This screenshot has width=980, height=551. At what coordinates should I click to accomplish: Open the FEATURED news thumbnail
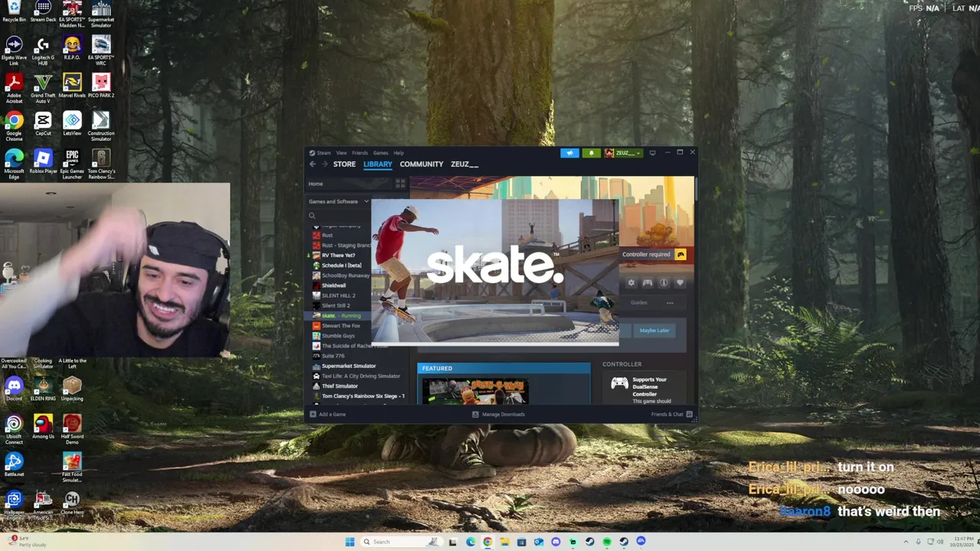tap(475, 390)
